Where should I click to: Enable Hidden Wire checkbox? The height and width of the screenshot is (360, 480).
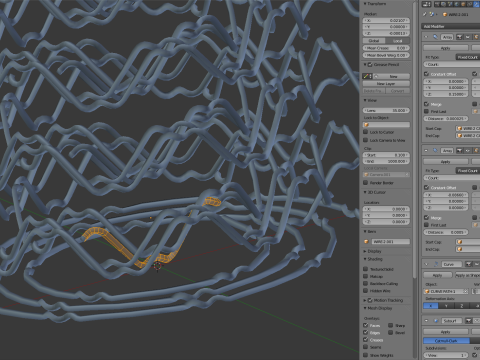pyautogui.click(x=366, y=291)
